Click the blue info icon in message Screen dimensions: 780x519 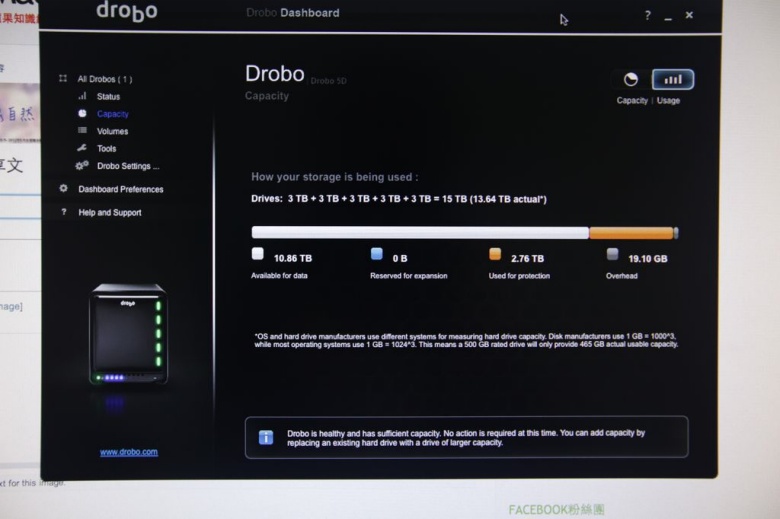pos(266,437)
